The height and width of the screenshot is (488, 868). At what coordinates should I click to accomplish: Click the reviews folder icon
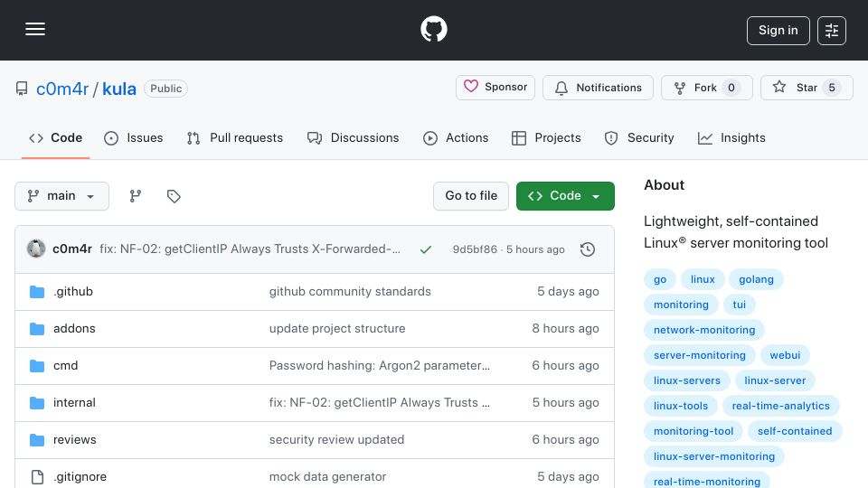click(x=37, y=440)
